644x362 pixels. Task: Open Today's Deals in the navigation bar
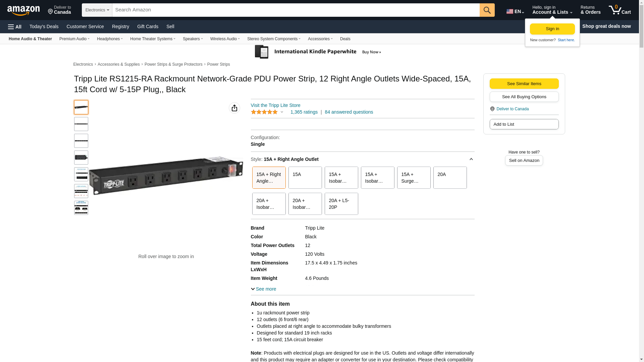[x=44, y=26]
